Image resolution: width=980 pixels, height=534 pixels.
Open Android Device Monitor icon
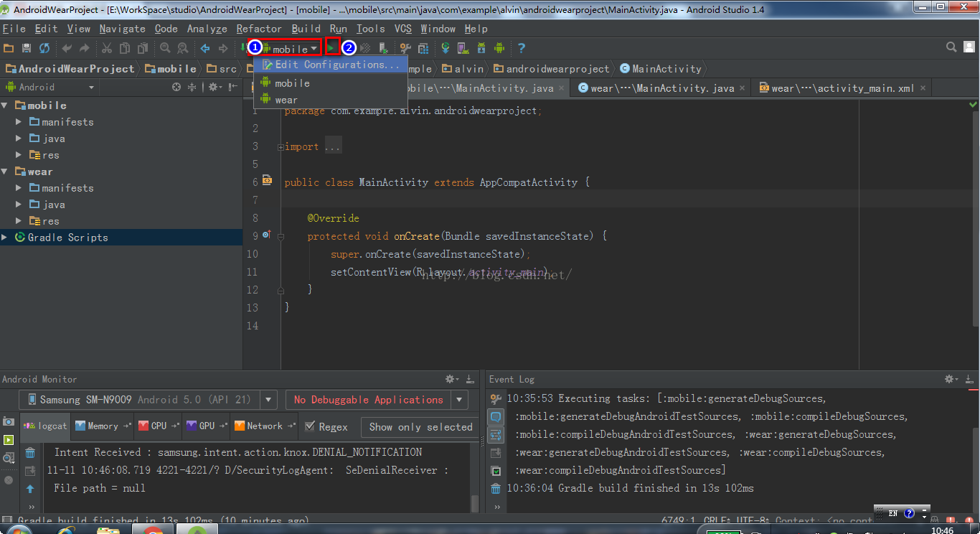pyautogui.click(x=499, y=48)
